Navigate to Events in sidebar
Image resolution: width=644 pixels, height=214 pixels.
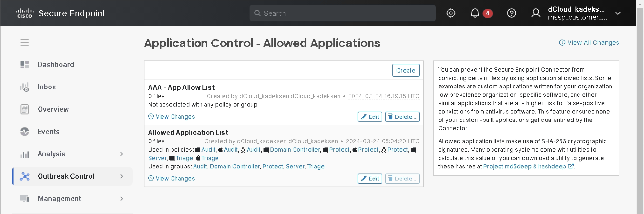[x=48, y=132]
